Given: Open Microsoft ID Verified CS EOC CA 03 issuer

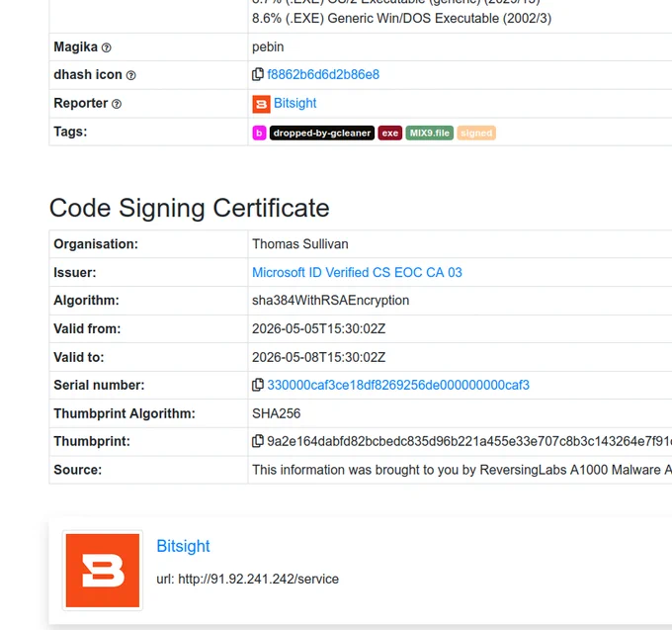Looking at the screenshot, I should click(x=357, y=272).
